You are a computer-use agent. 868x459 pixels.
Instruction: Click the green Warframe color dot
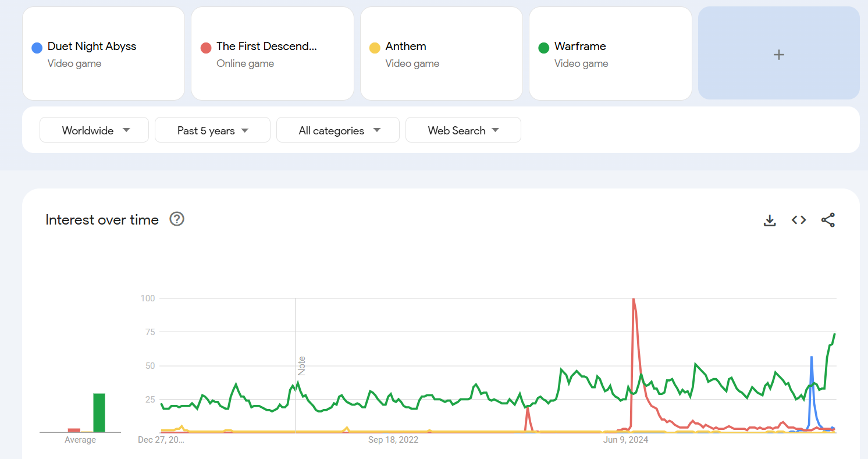click(x=544, y=48)
